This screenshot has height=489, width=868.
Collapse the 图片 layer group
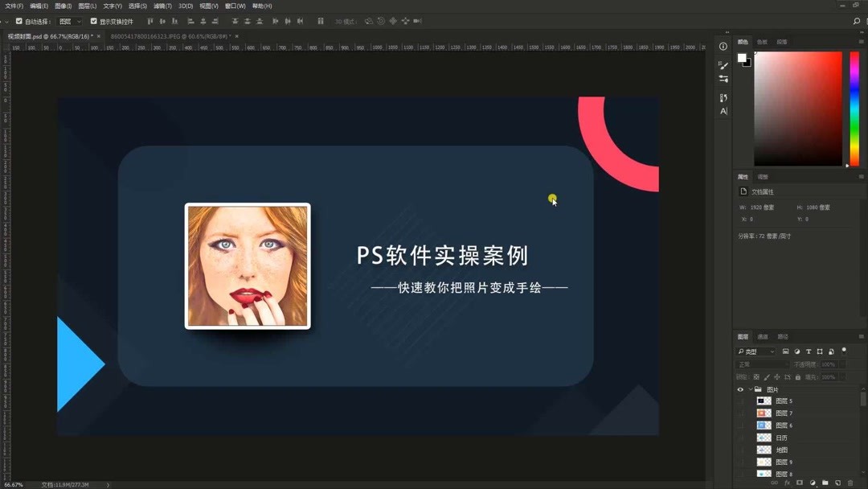[x=750, y=388]
